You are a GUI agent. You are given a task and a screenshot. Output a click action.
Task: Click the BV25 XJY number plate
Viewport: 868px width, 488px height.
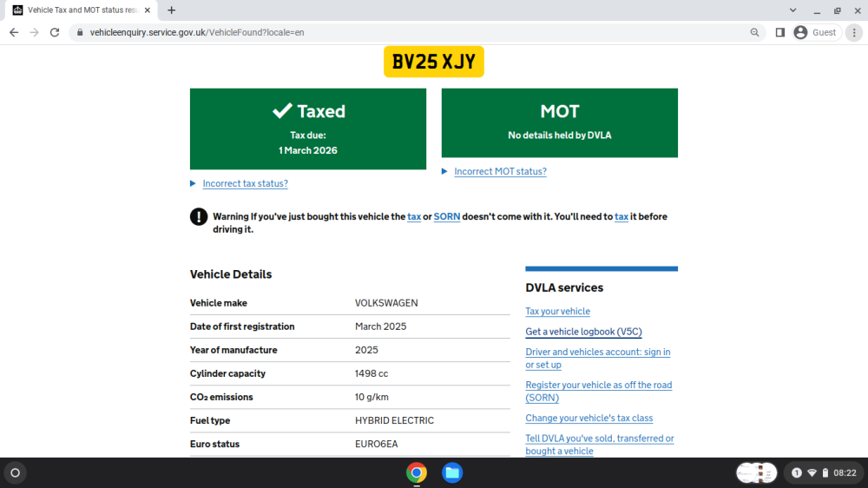[433, 62]
